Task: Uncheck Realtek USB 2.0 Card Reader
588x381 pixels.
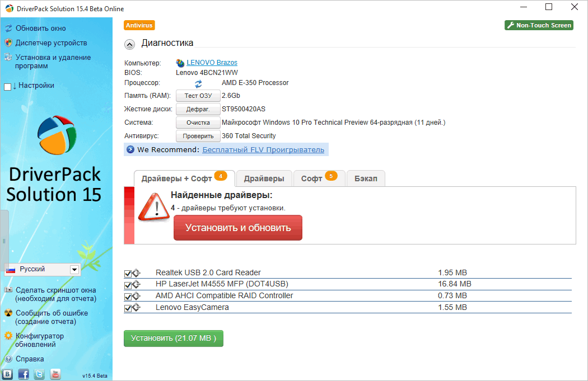Action: coord(128,274)
